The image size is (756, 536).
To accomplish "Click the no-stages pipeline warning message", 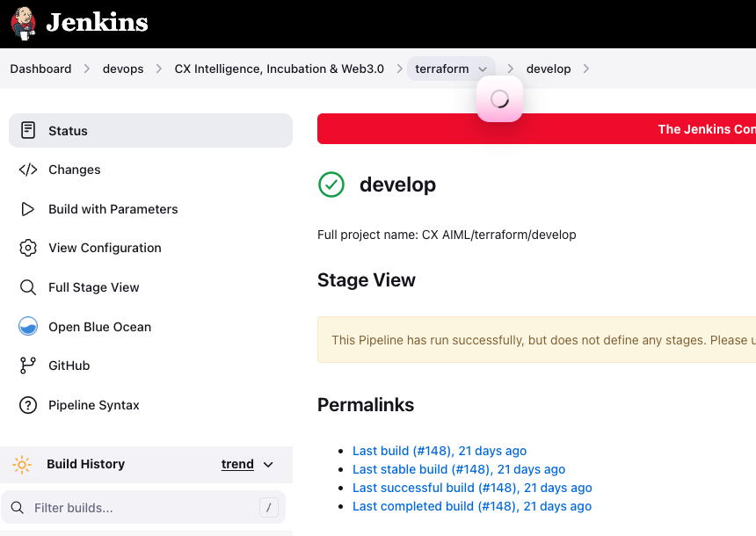I will coord(536,340).
